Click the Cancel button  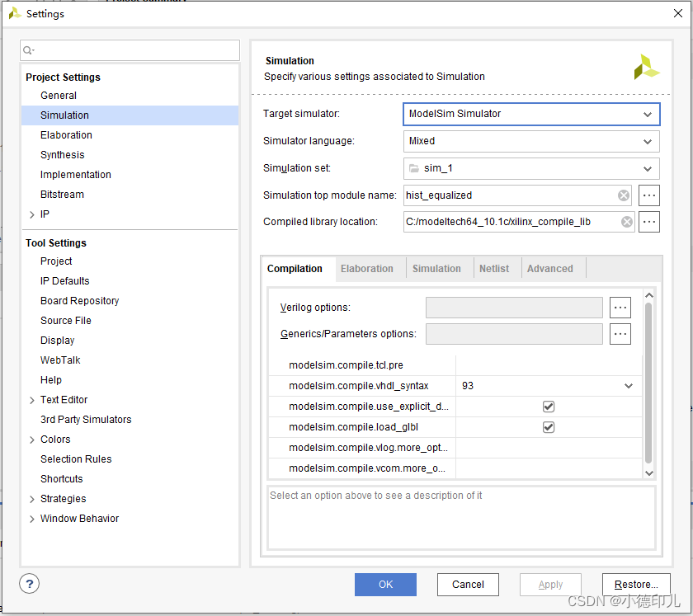coord(468,584)
